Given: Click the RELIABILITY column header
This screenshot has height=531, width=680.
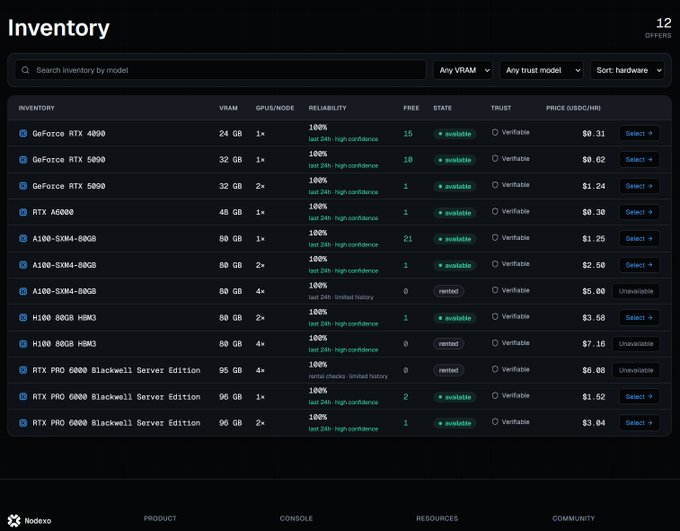Looking at the screenshot, I should click(327, 108).
